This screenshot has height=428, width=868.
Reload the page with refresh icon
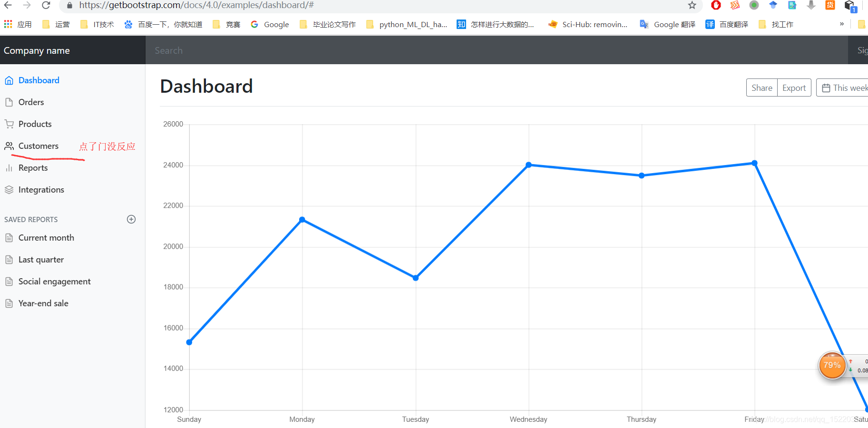pos(46,5)
